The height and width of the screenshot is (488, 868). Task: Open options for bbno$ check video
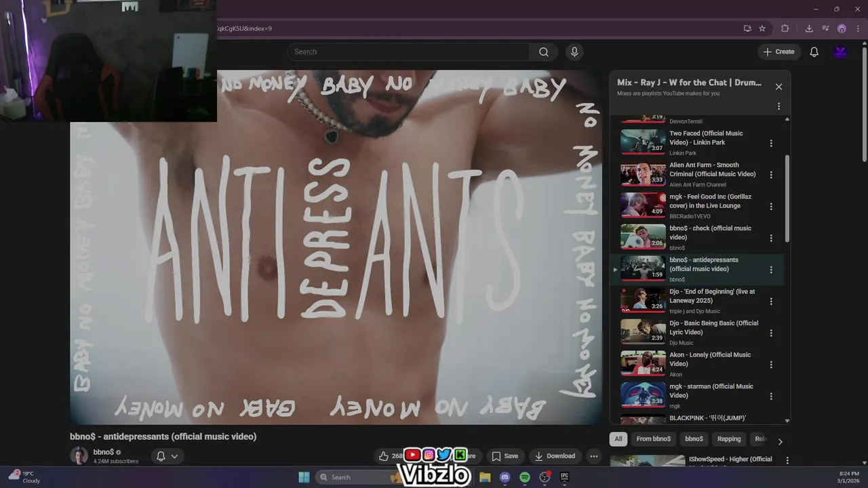771,238
